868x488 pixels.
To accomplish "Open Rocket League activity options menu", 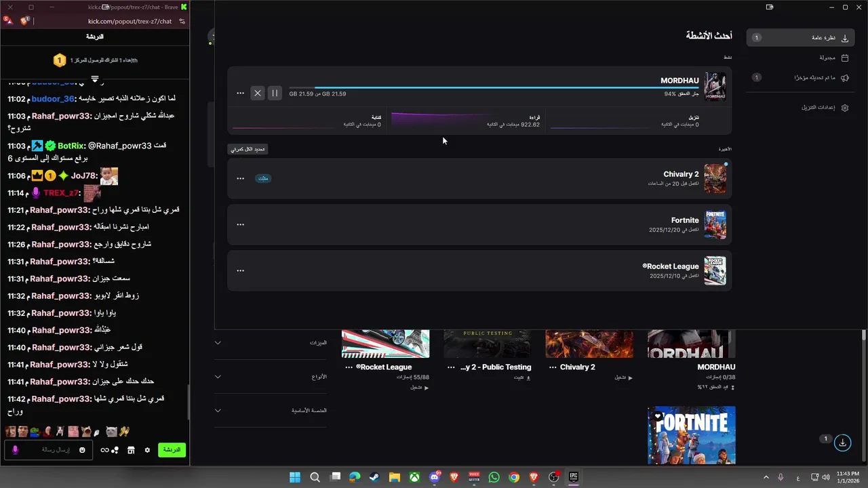I will pos(240,270).
